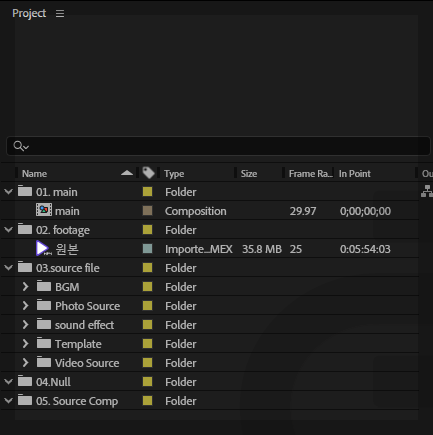Viewport: 433px width, 435px height.
Task: Select the sound effect folder icon
Action: (x=44, y=324)
